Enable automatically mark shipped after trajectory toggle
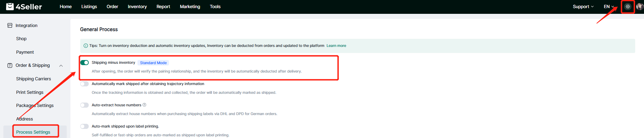 click(x=84, y=84)
